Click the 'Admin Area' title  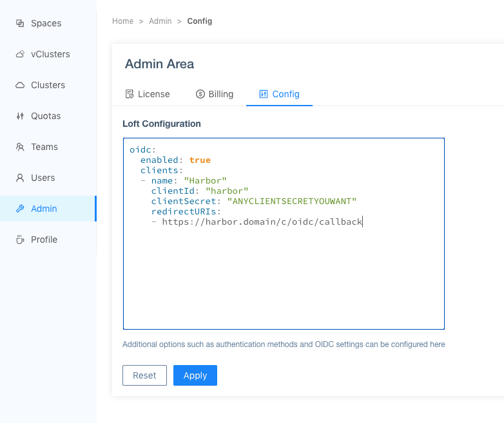[x=159, y=64]
